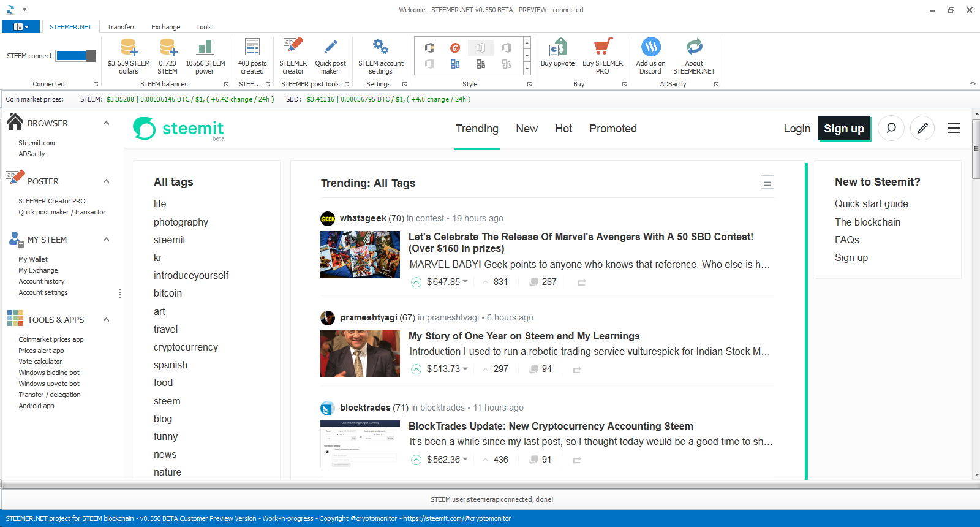Click the blocktrades author avatar
The height and width of the screenshot is (527, 980).
click(x=328, y=408)
